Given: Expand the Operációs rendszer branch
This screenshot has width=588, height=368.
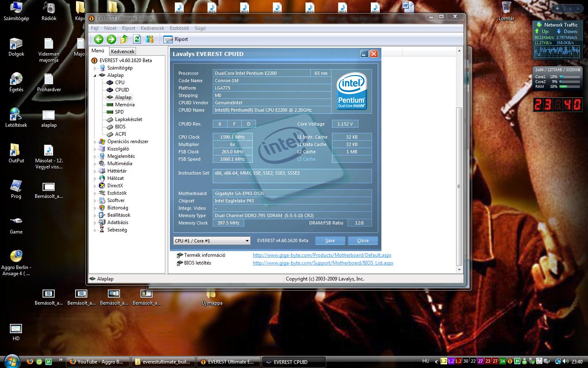Looking at the screenshot, I should pyautogui.click(x=95, y=142).
